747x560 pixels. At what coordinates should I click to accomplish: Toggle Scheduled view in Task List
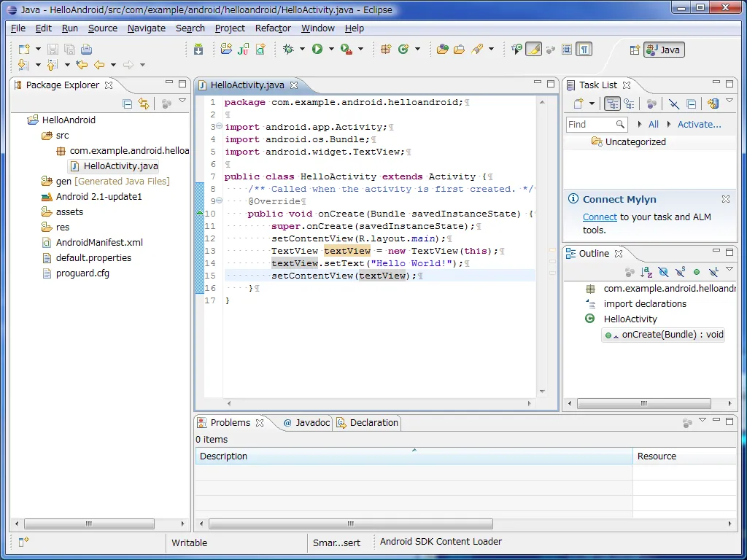pyautogui.click(x=629, y=104)
